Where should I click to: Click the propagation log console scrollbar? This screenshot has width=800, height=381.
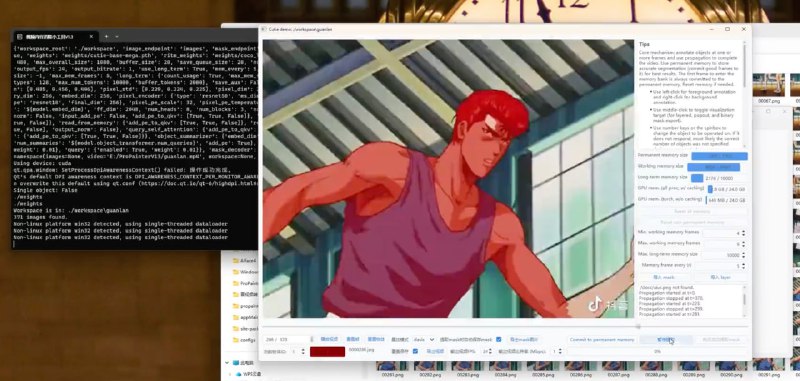(x=744, y=302)
